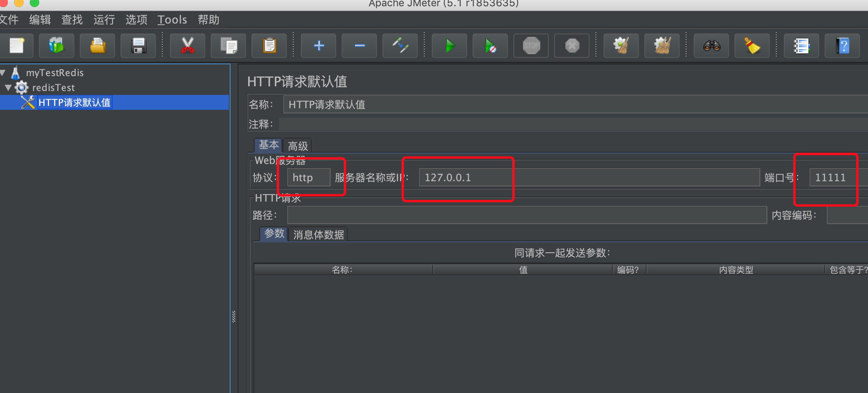Click the 协议 protocol field containing http
The image size is (868, 393).
[309, 178]
